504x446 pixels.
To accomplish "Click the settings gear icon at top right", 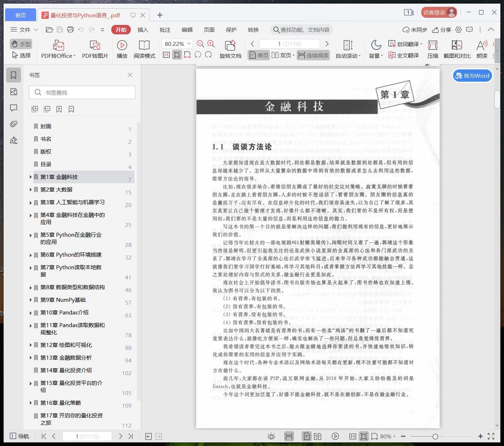I will coord(458,30).
